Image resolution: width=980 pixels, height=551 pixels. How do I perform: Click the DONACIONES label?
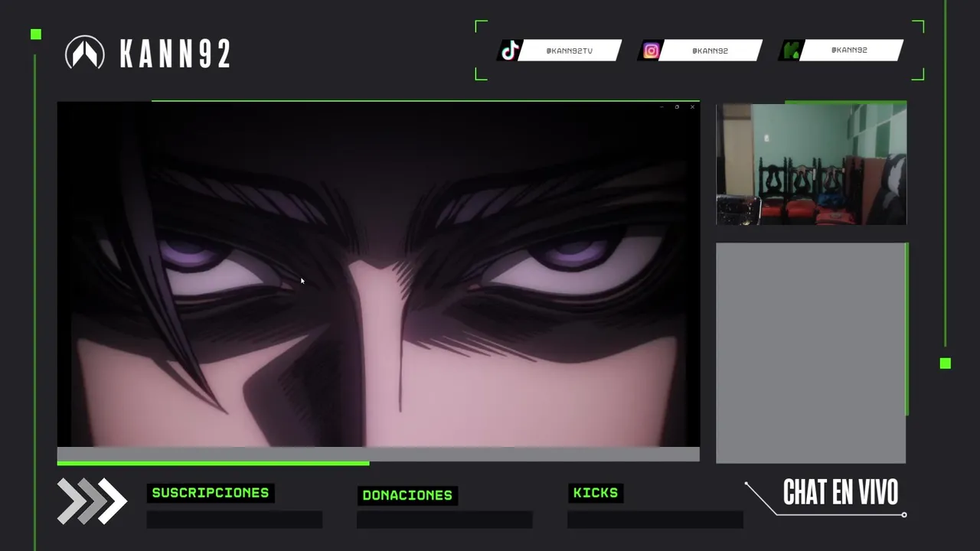click(407, 495)
